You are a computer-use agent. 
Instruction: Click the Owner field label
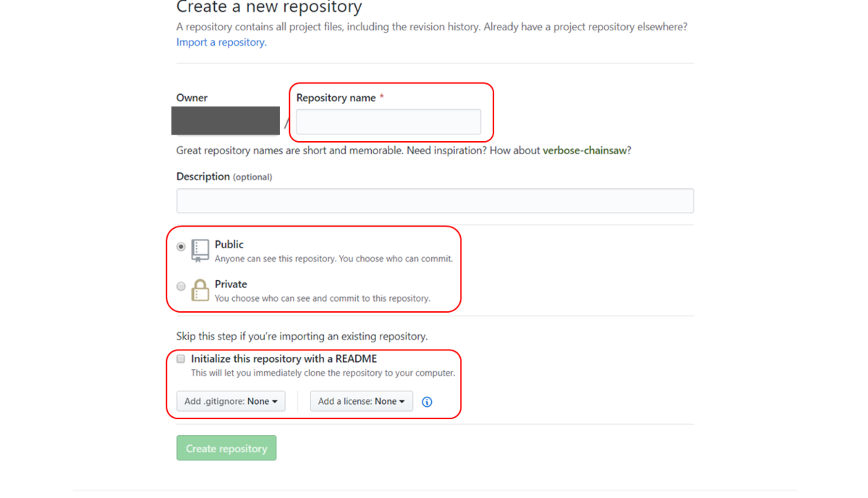(x=192, y=98)
